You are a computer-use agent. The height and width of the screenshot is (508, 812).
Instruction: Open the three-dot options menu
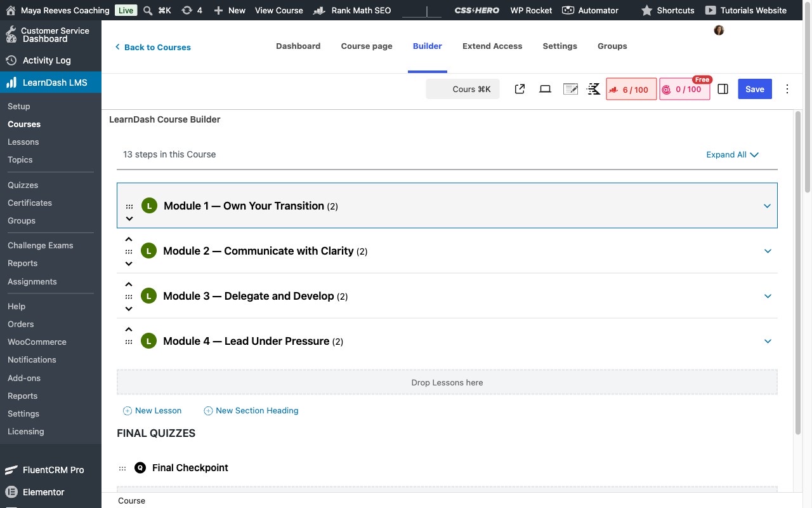[x=787, y=89]
